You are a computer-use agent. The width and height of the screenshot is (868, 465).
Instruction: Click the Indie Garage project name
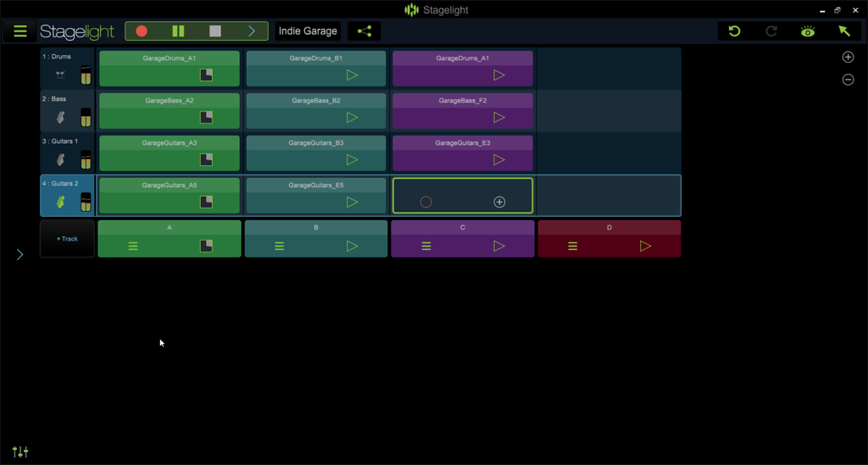click(308, 31)
